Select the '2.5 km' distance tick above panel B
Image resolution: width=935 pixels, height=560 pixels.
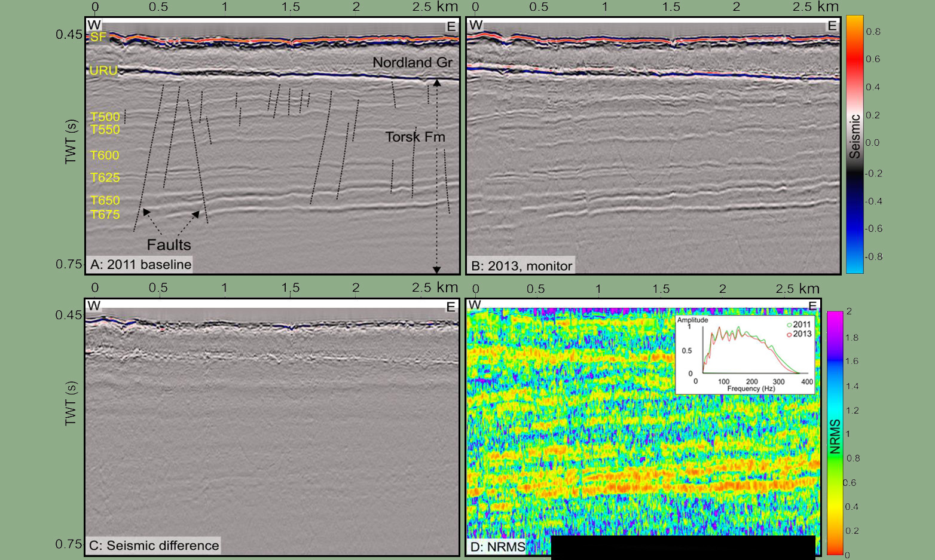(815, 7)
